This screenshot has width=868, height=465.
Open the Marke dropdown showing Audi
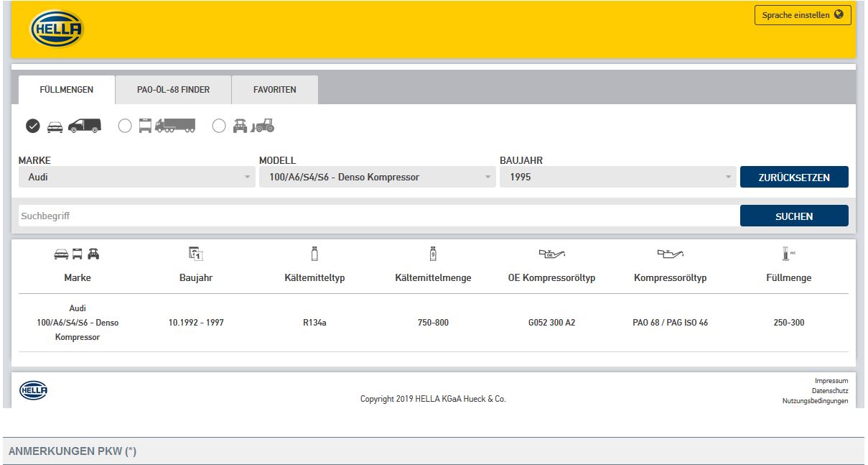(136, 177)
